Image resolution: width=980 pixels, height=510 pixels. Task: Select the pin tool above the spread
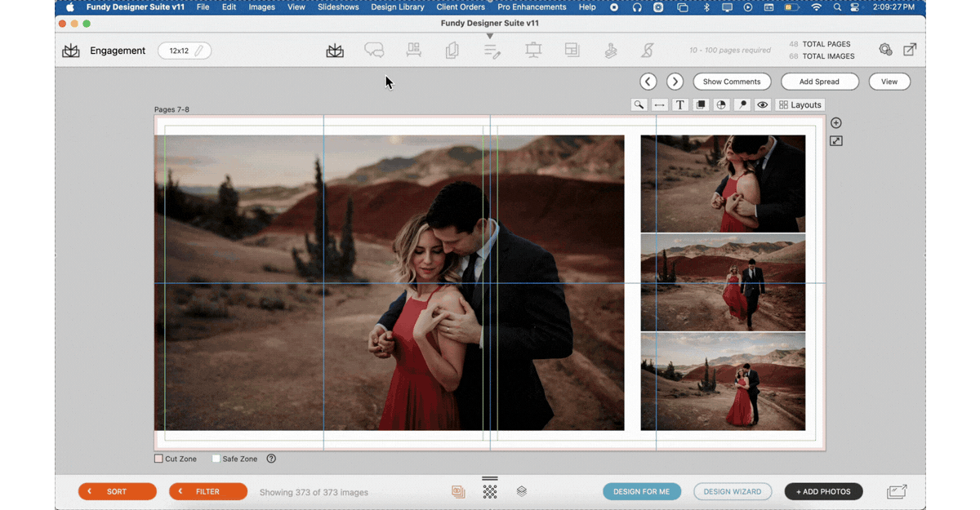click(x=742, y=105)
